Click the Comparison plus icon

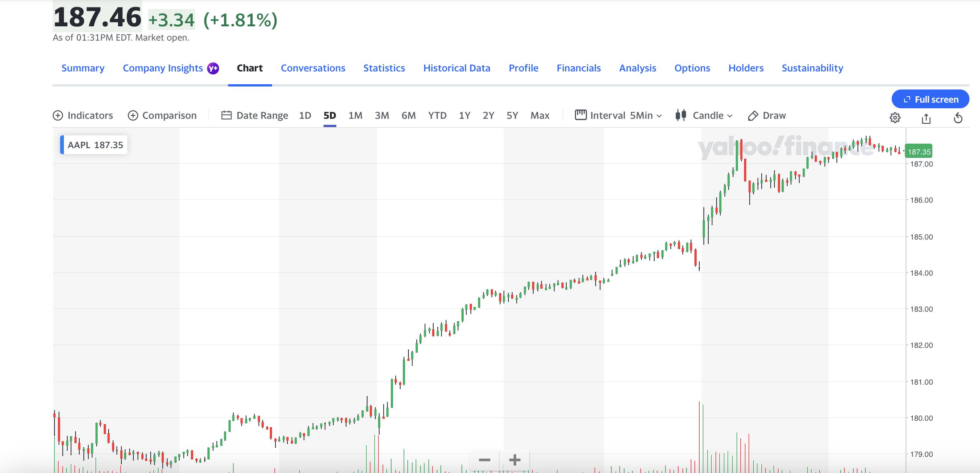pyautogui.click(x=133, y=115)
